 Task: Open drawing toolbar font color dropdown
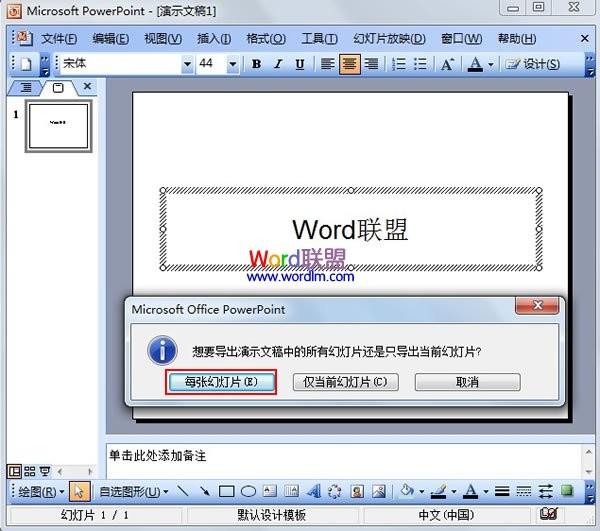click(x=486, y=492)
